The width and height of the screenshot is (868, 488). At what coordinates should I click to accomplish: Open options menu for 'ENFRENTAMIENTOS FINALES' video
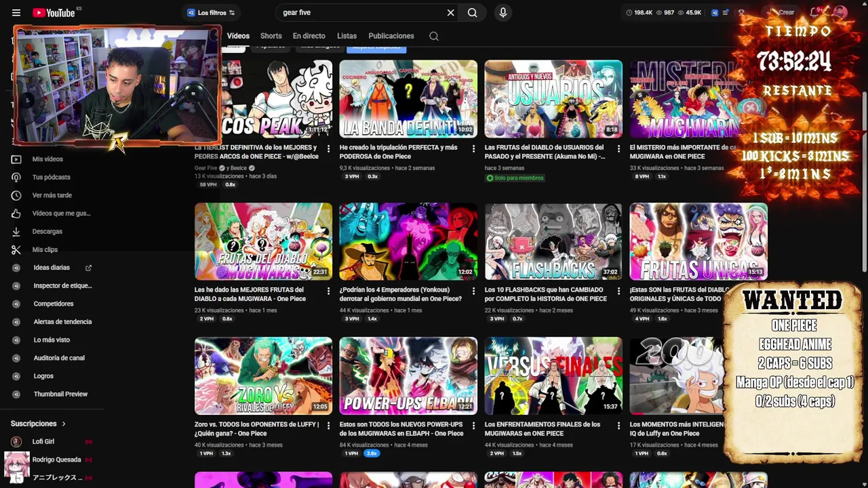[618, 426]
